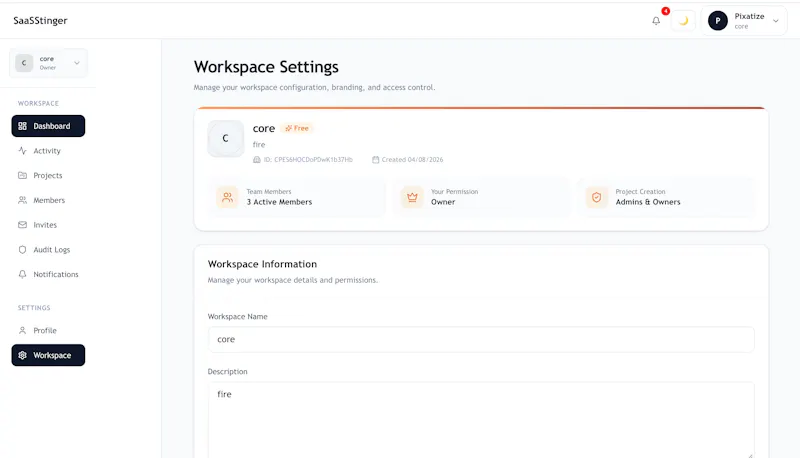
Task: Click the ID icon beside workspace ID
Action: click(257, 160)
